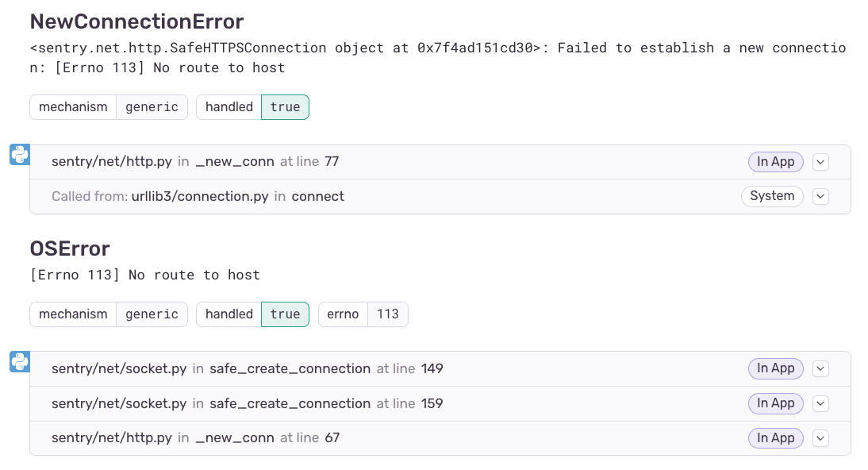Click the In App badge on socket.py line 149
This screenshot has width=868, height=470.
(x=775, y=368)
